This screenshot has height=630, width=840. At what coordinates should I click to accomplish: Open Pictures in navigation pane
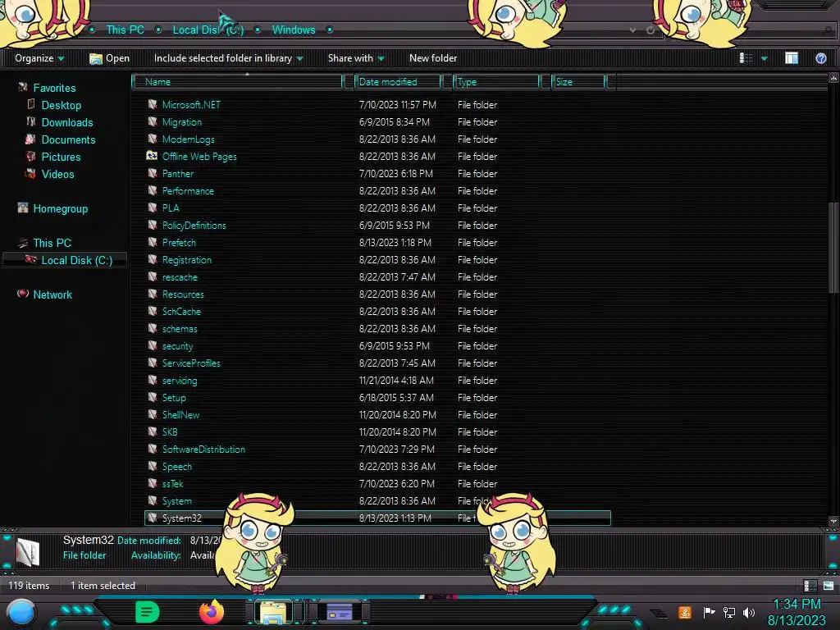click(61, 157)
